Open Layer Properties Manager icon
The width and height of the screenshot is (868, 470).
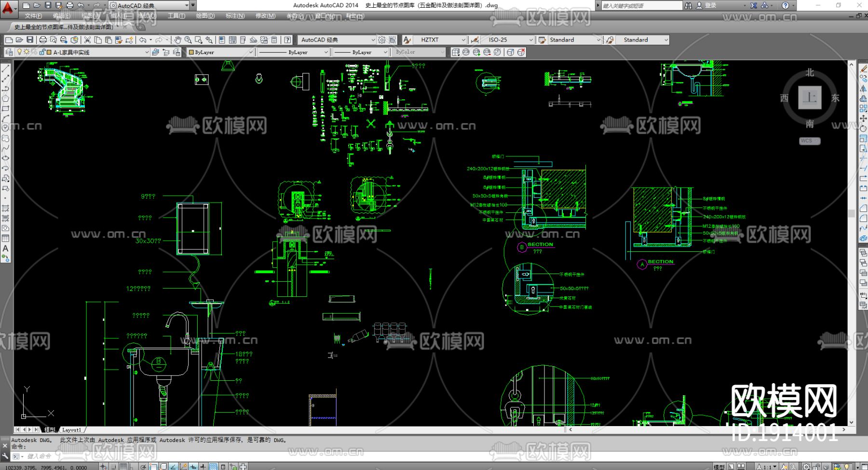[x=9, y=52]
